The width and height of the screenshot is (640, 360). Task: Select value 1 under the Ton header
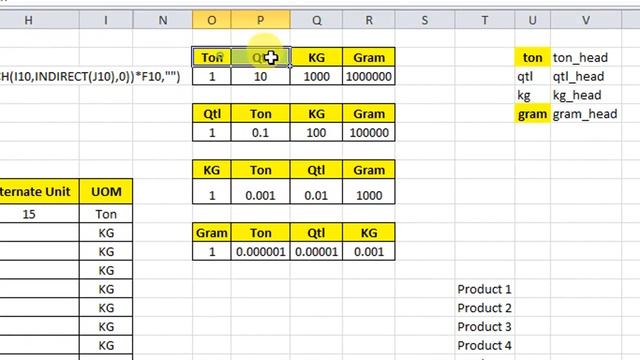(x=211, y=76)
